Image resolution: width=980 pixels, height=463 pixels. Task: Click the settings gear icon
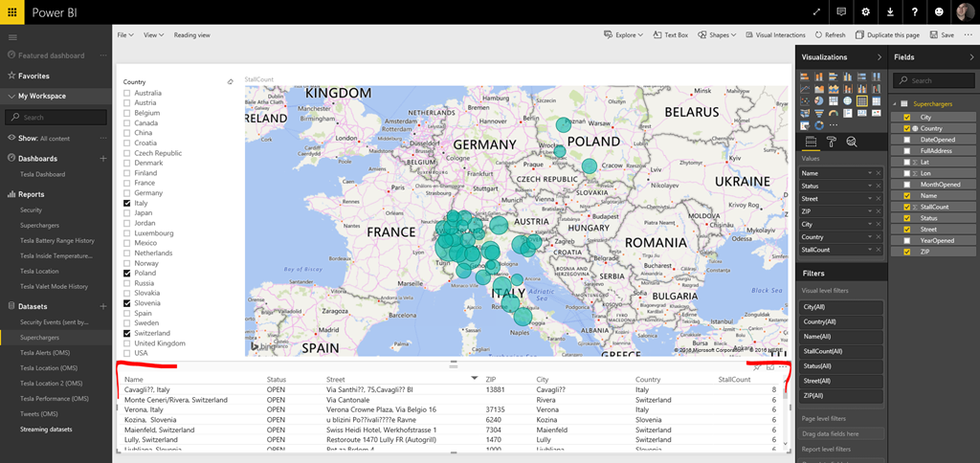[x=865, y=11]
